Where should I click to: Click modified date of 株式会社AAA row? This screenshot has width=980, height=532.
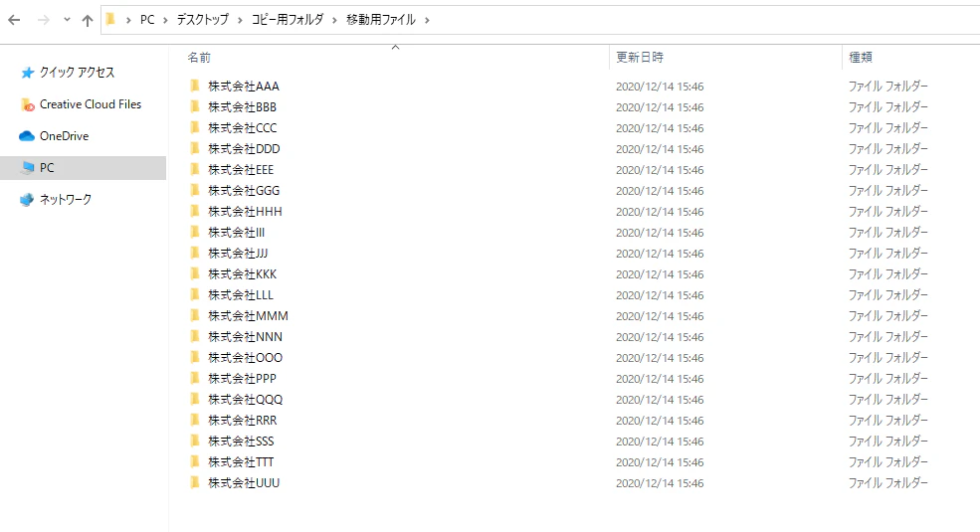(x=660, y=87)
